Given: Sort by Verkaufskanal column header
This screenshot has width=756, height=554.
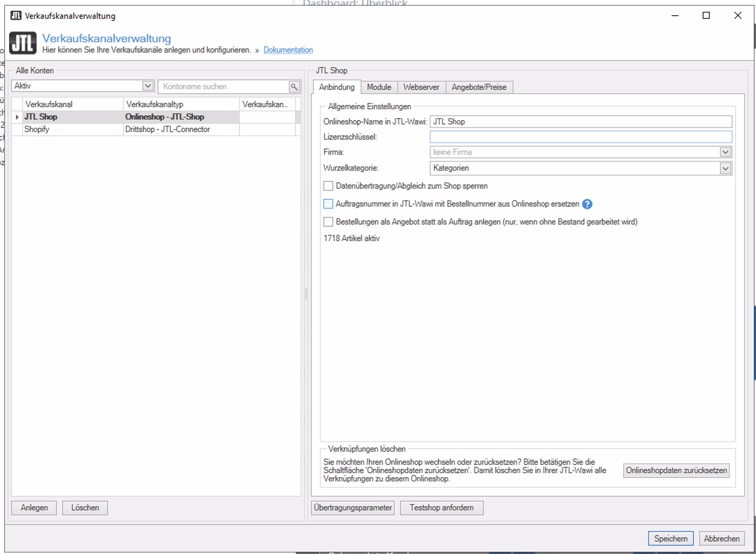Looking at the screenshot, I should (73, 104).
